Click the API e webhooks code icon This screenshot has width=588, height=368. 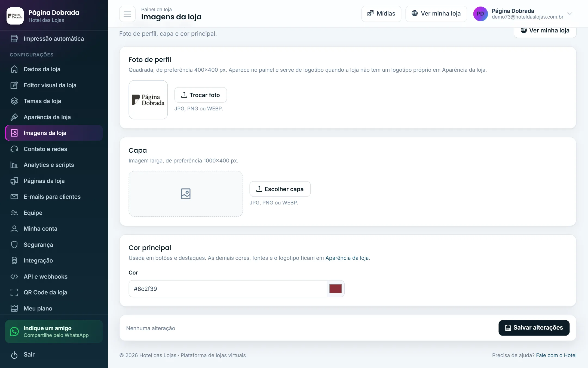tap(14, 277)
